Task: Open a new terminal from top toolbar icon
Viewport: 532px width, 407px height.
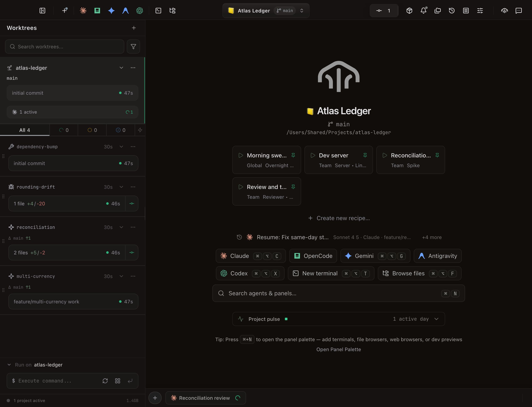Action: [158, 11]
